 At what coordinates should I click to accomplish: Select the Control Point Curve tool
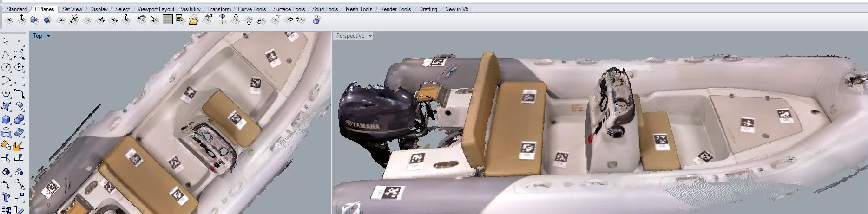(19, 55)
